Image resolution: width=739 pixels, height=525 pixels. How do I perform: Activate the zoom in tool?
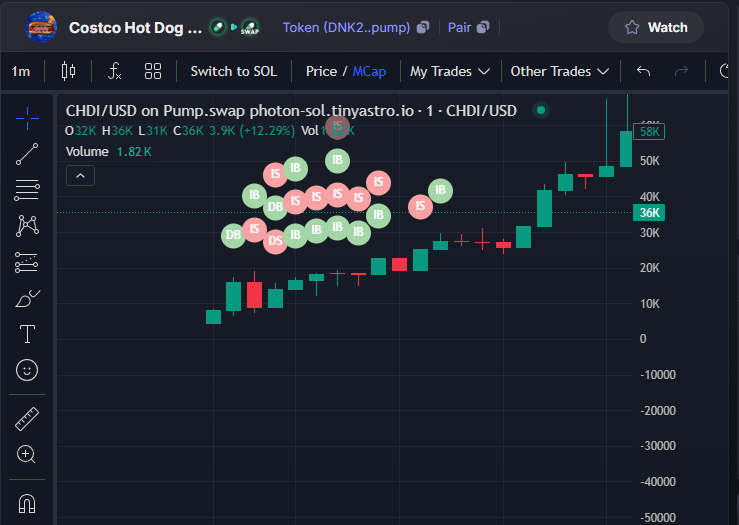point(26,455)
